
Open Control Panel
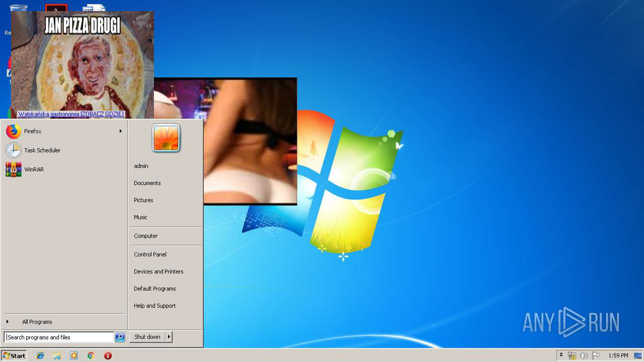(x=150, y=254)
